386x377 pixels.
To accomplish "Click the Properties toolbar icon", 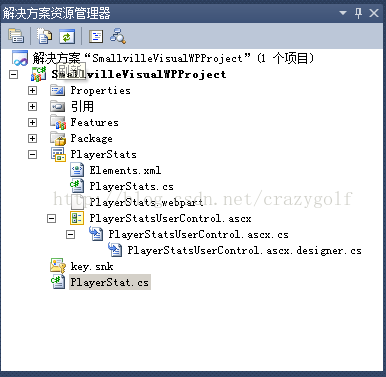I will [x=16, y=36].
